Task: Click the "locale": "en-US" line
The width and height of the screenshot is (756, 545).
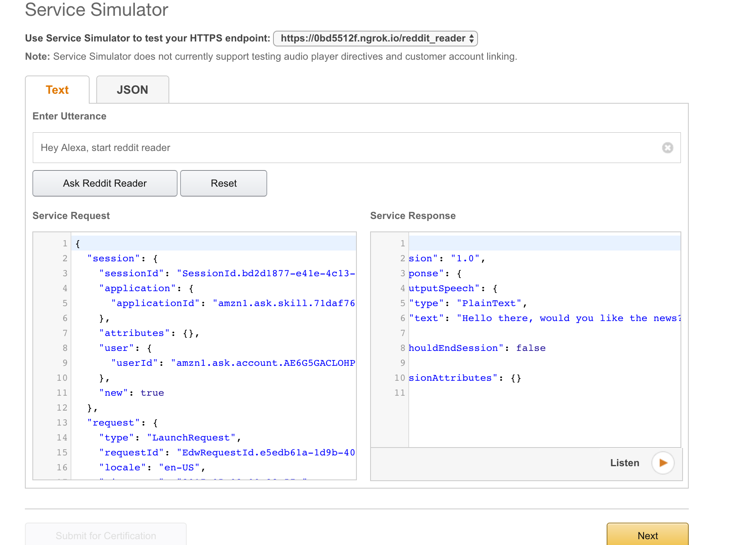Action: 152,467
